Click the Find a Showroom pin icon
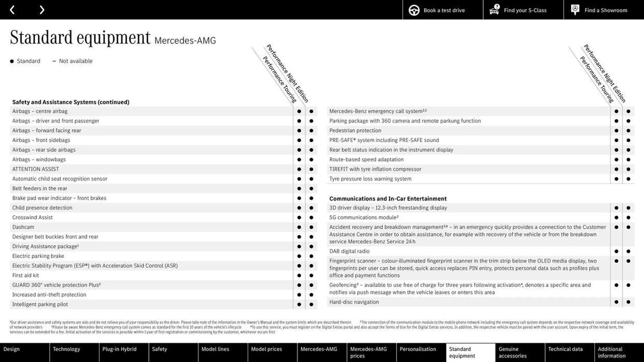 tap(575, 10)
